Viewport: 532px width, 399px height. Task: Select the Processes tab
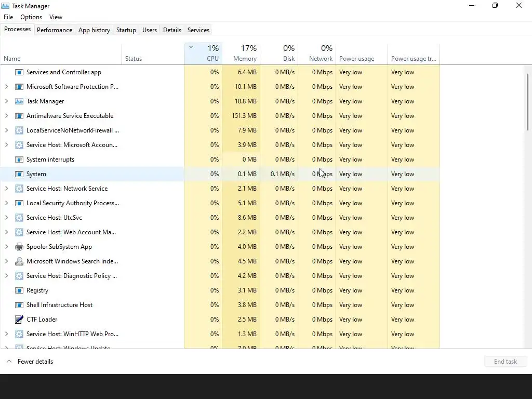[x=17, y=30]
